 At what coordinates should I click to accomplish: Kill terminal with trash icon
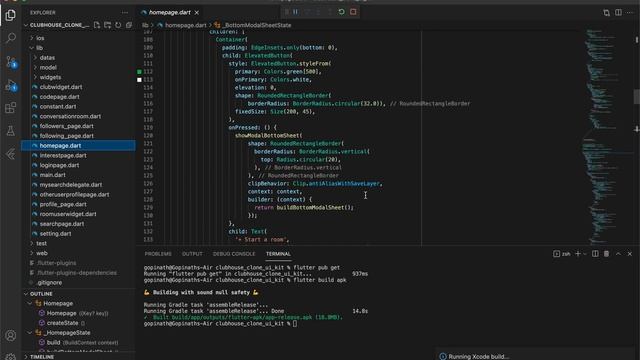coord(607,254)
